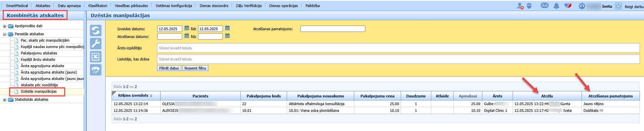Click the doctor with medical cap icon
The width and height of the screenshot is (644, 131).
tap(529, 6)
